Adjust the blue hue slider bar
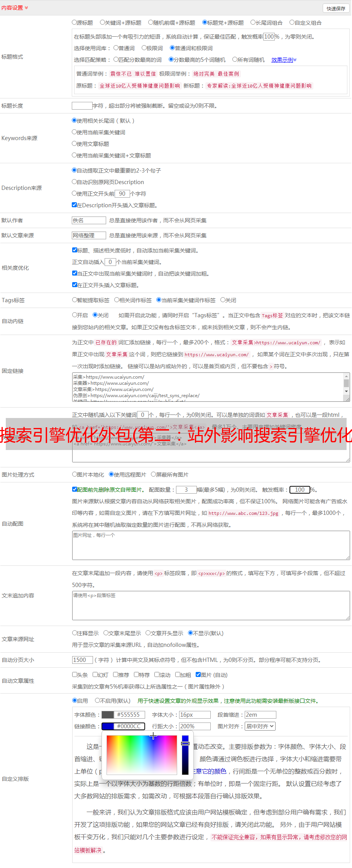 (185, 755)
